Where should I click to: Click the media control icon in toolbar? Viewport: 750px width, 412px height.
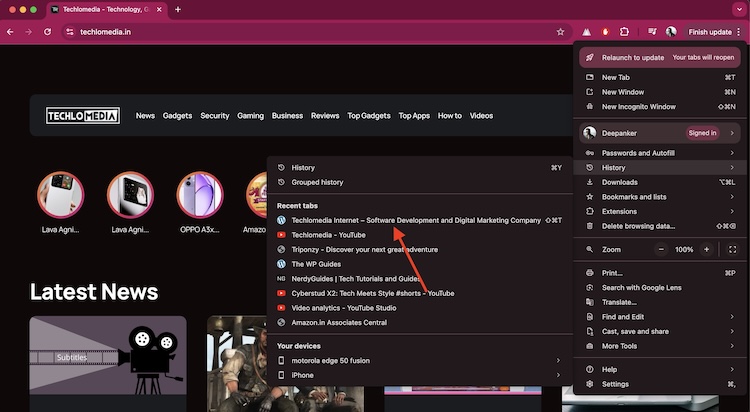652,32
